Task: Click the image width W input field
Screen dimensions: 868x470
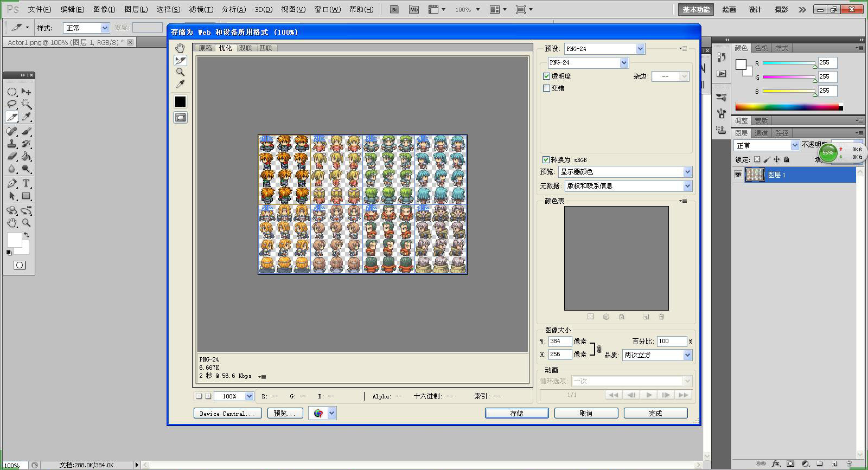Action: (560, 342)
